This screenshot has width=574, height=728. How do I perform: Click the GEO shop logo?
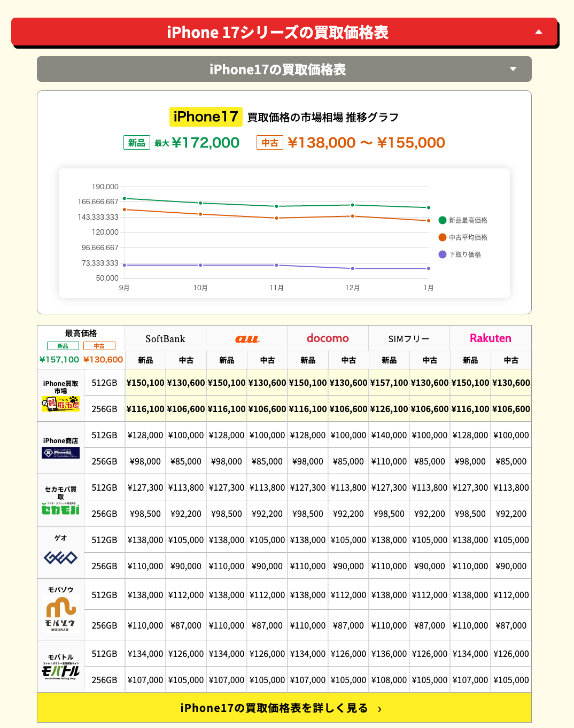point(60,557)
